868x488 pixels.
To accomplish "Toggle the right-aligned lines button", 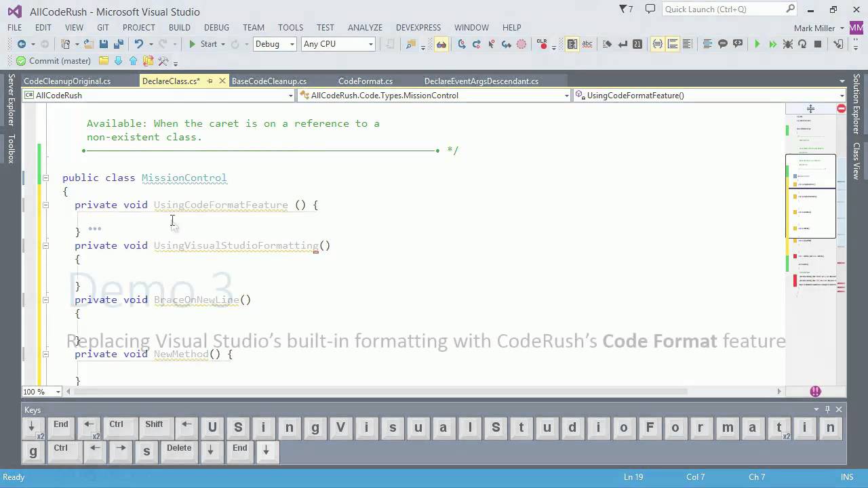I will point(688,44).
